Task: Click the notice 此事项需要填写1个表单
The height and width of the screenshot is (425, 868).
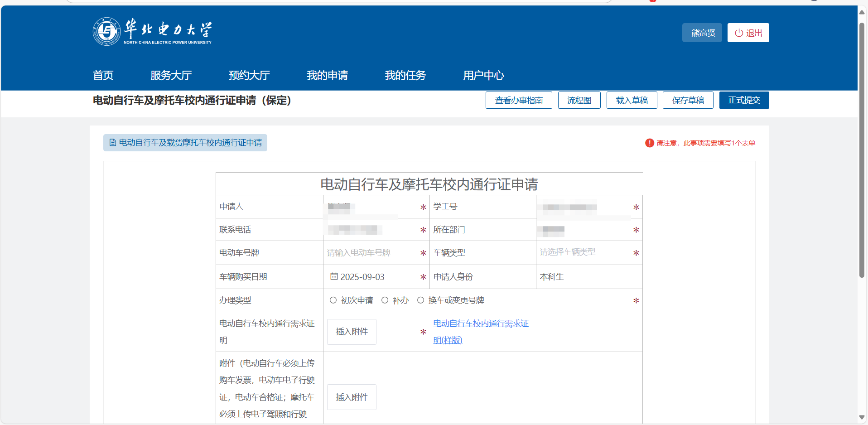Action: 719,143
